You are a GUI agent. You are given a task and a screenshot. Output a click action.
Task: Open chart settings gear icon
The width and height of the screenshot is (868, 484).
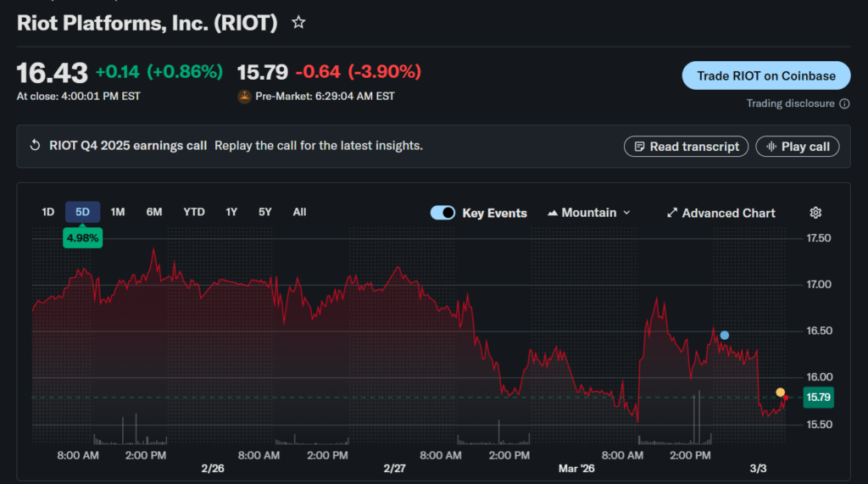(x=815, y=213)
